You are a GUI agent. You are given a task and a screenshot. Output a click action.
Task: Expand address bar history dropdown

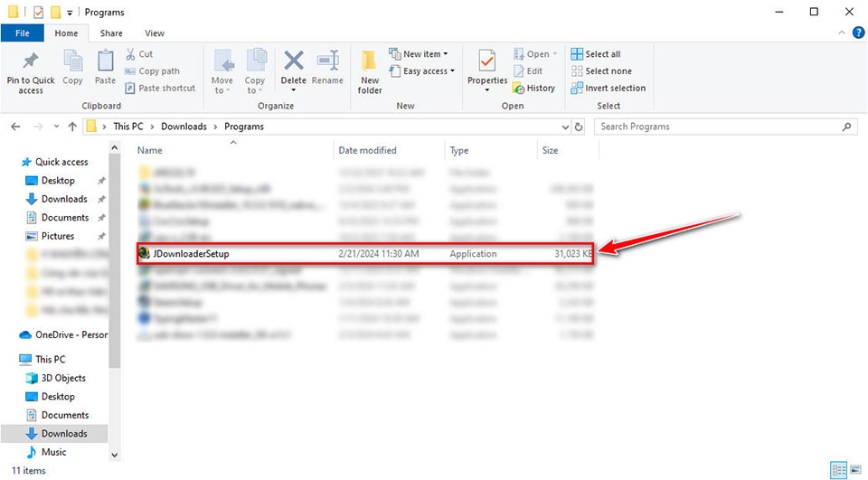[565, 127]
